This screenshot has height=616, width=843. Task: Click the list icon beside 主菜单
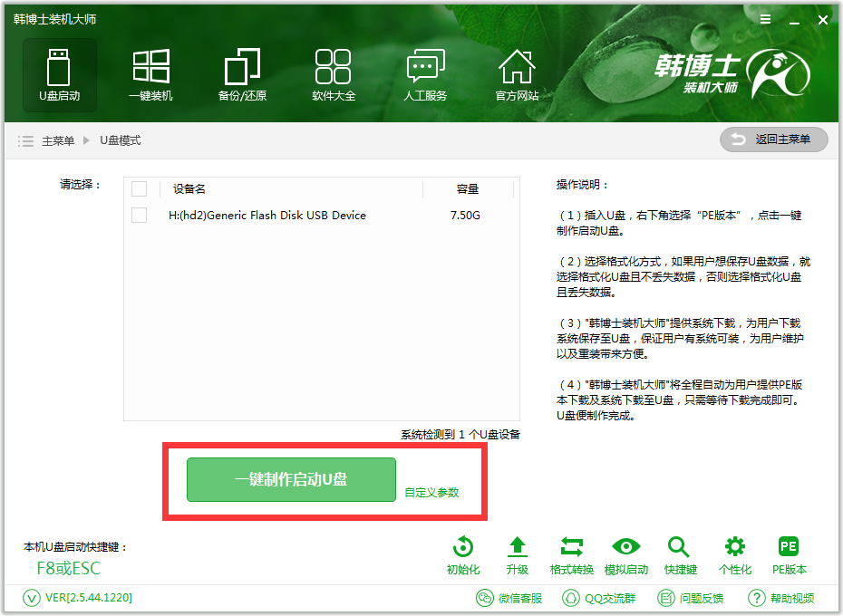25,140
